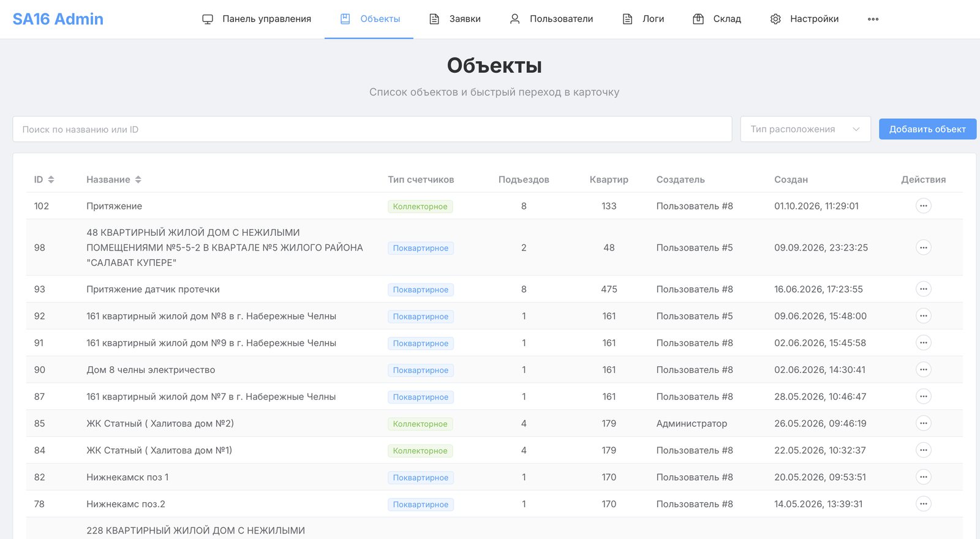Open actions menu for Притяжение row 102

[923, 206]
